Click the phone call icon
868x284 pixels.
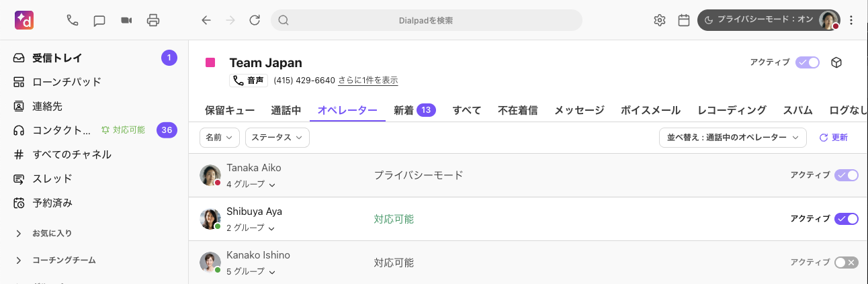click(x=73, y=20)
